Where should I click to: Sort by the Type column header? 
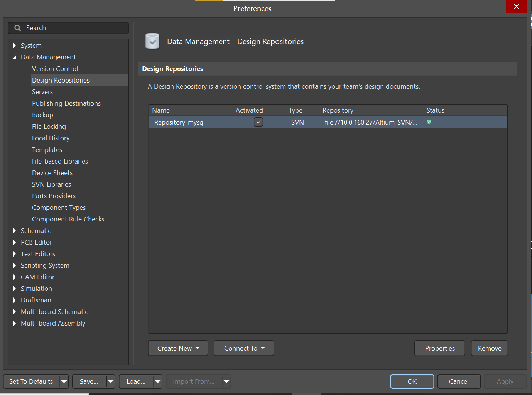click(302, 110)
